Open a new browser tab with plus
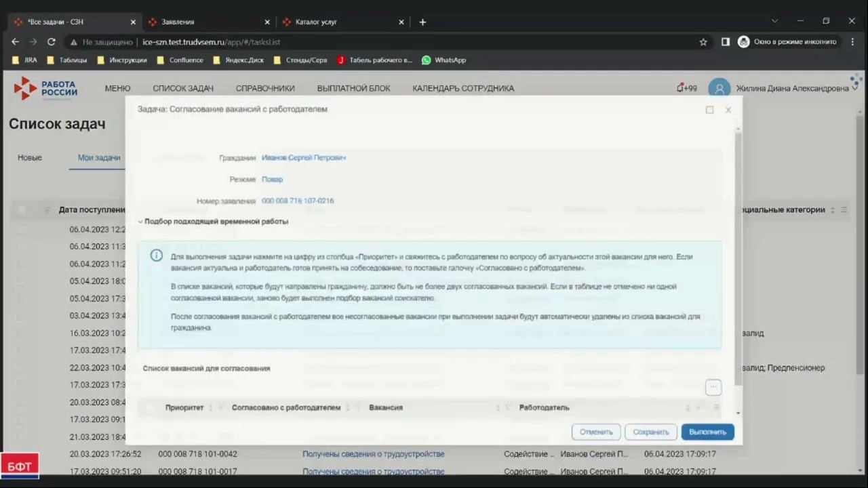 422,22
